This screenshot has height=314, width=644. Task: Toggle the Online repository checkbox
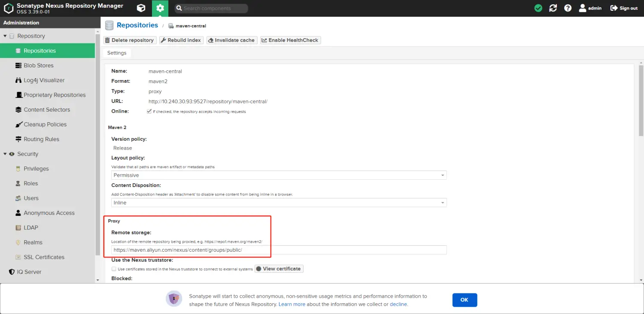pos(149,112)
